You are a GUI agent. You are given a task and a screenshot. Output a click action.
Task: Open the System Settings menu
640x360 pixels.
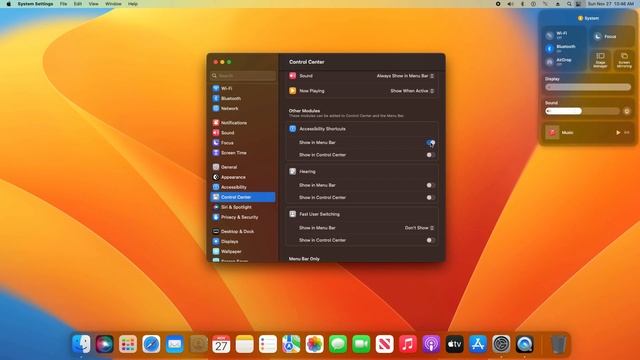36,4
